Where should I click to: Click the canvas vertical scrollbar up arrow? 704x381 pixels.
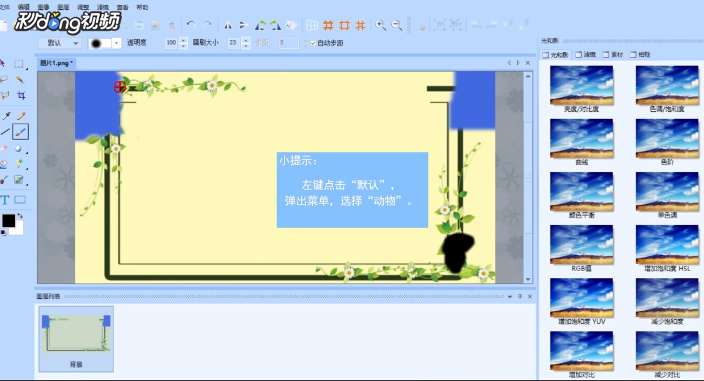click(528, 76)
